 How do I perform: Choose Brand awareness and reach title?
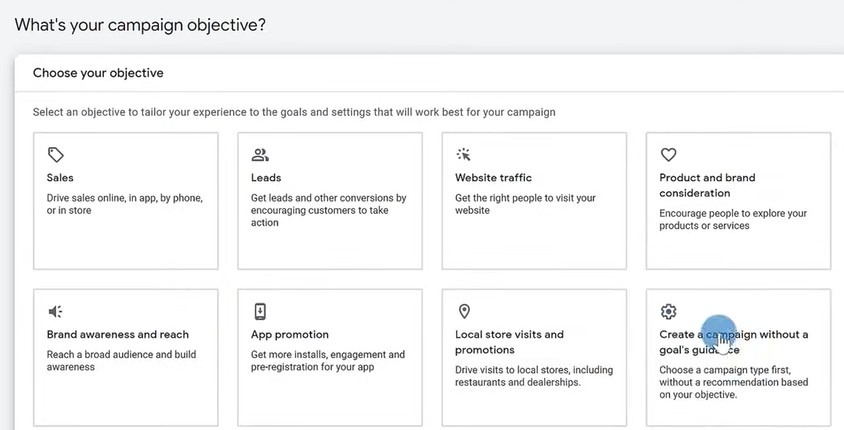point(118,335)
